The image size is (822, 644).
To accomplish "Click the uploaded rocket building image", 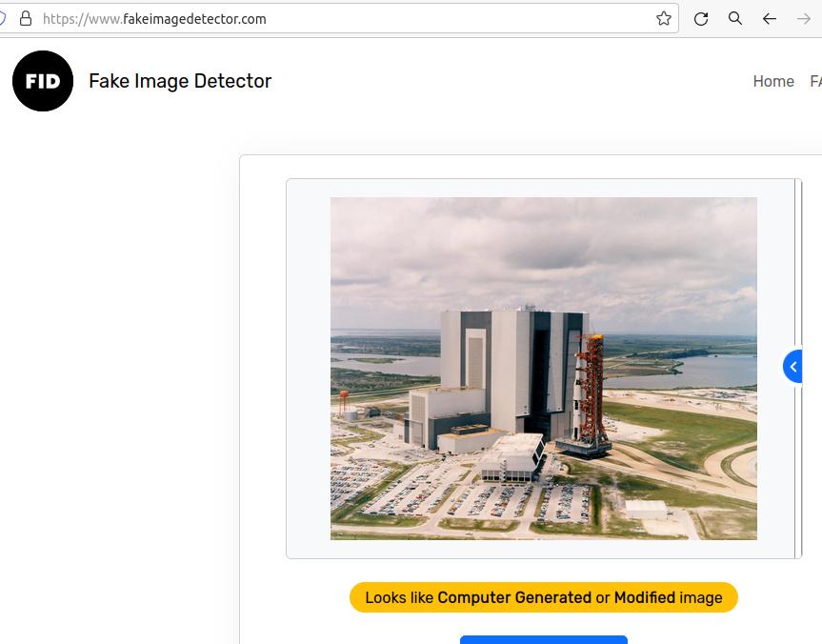I will point(543,368).
